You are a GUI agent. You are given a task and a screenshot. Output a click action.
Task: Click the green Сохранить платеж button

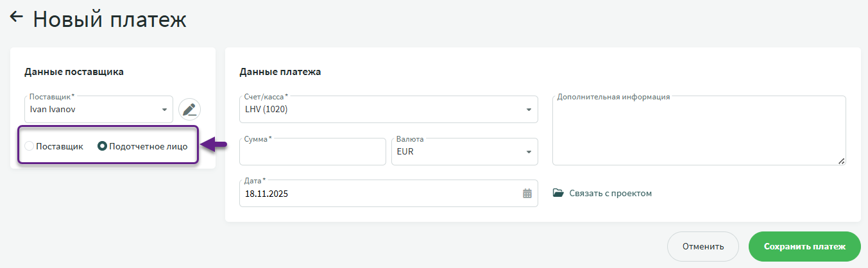tap(804, 246)
